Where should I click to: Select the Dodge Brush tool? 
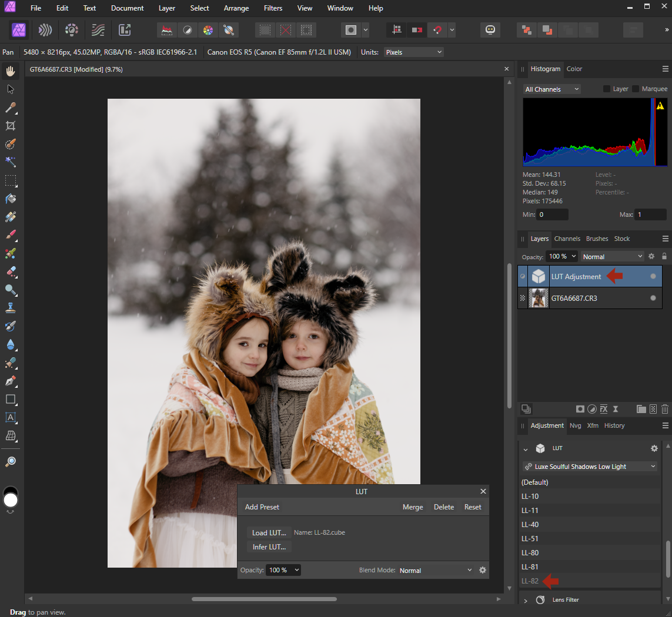pos(11,290)
